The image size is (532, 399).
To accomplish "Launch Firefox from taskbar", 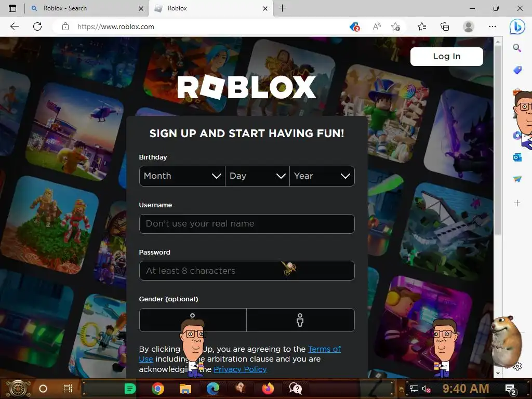I will 268,389.
